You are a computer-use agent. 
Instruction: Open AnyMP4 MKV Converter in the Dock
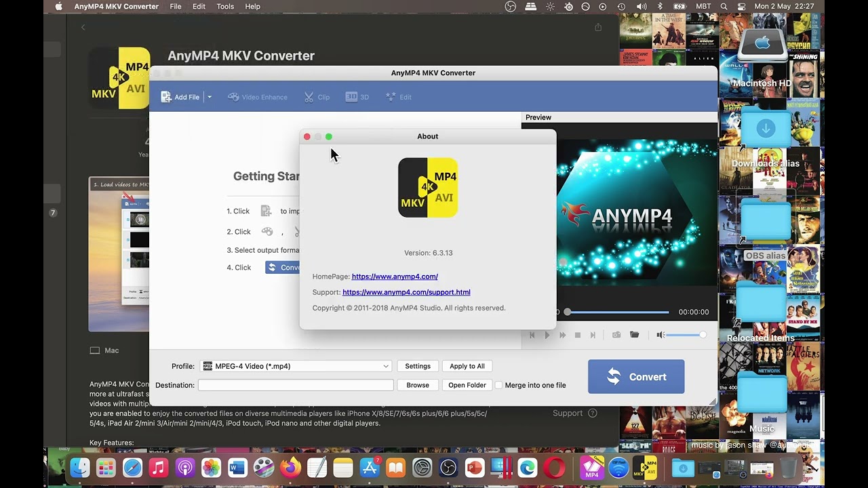(x=645, y=468)
